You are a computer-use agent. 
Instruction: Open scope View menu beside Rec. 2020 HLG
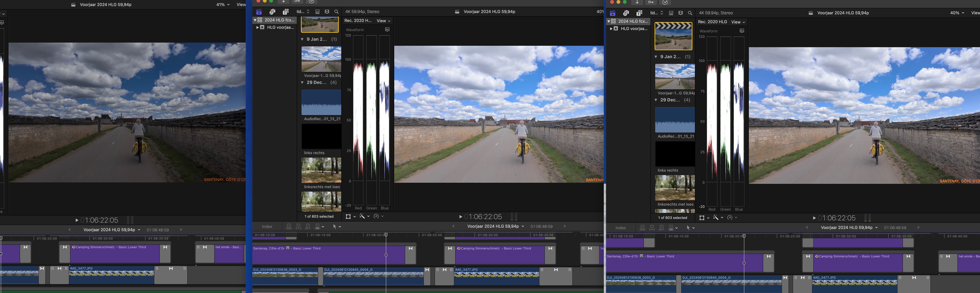point(738,22)
